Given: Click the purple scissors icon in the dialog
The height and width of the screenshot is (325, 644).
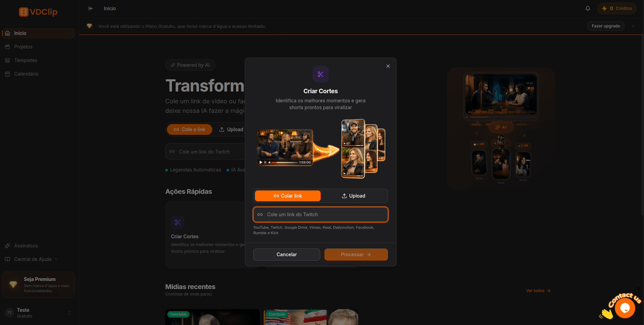Looking at the screenshot, I should [x=320, y=74].
